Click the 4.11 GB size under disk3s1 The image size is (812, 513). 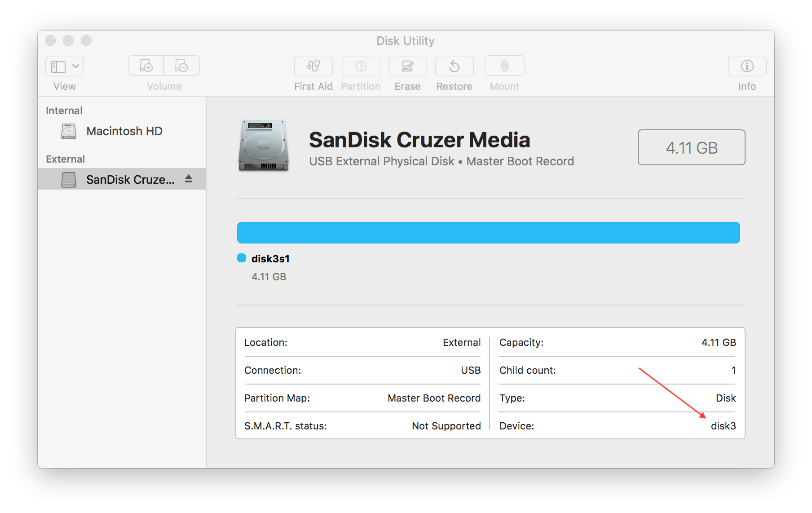pos(269,277)
